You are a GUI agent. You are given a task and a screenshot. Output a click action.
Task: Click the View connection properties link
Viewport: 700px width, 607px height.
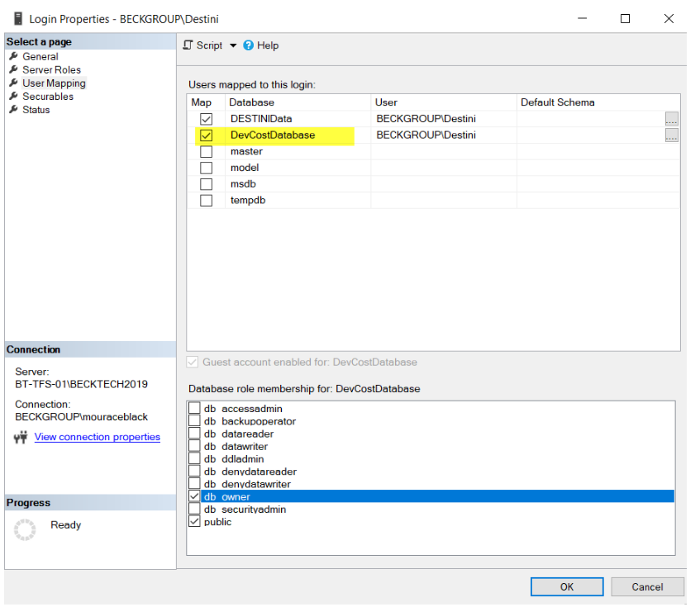(97, 437)
